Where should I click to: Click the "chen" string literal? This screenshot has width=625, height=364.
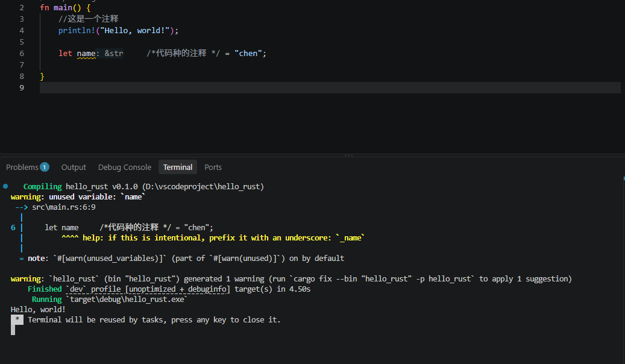248,54
